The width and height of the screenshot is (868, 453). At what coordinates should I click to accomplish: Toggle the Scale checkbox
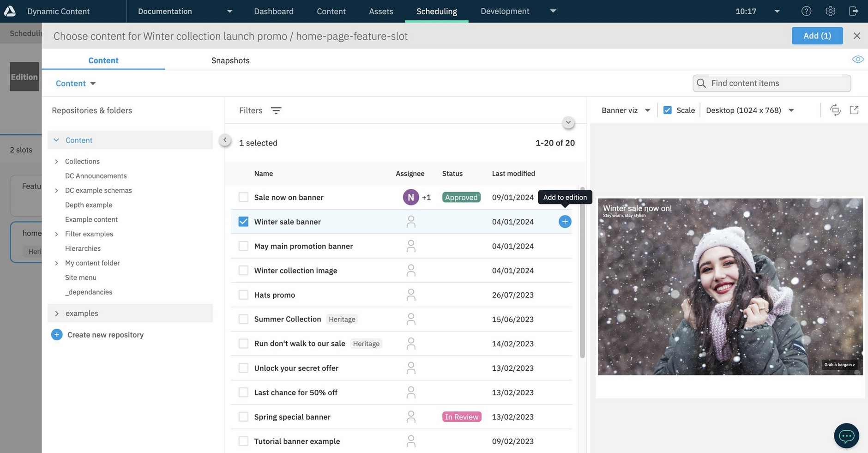pos(668,110)
